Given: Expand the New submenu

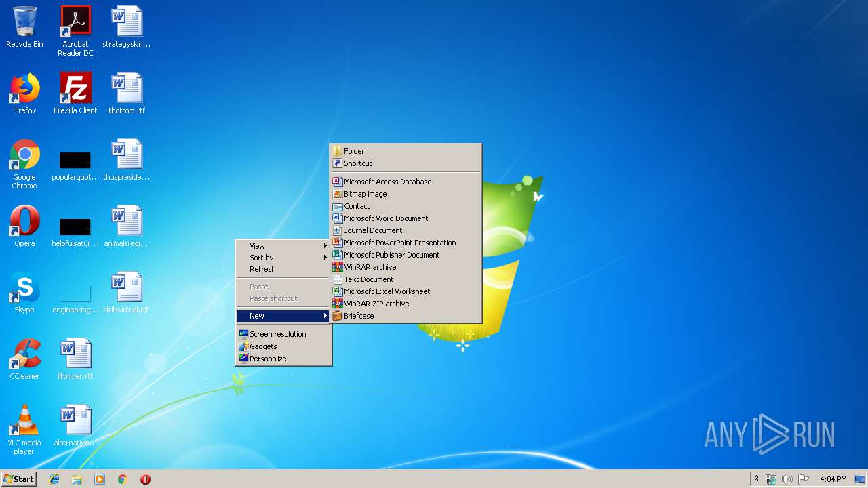Looking at the screenshot, I should point(283,316).
